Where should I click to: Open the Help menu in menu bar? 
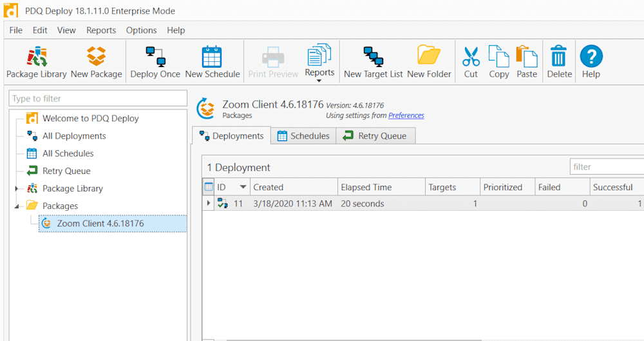tap(176, 30)
